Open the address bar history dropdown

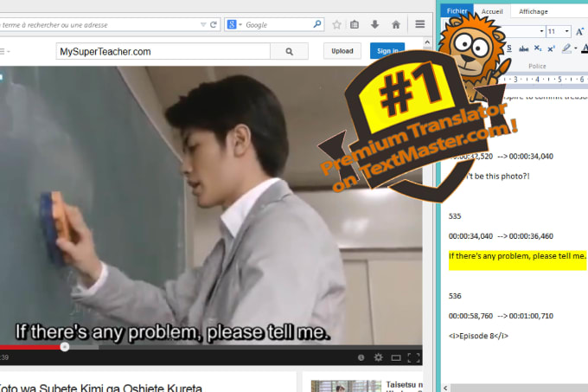[203, 25]
